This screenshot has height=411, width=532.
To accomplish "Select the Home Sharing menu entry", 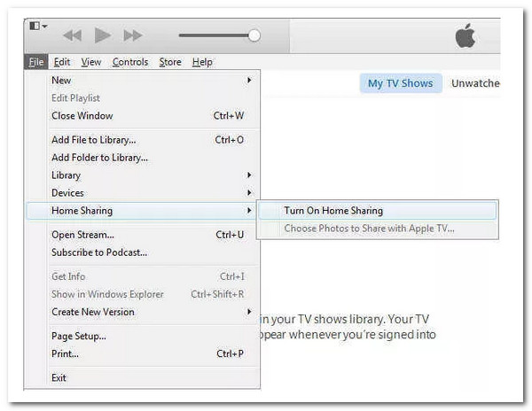I will (x=142, y=211).
